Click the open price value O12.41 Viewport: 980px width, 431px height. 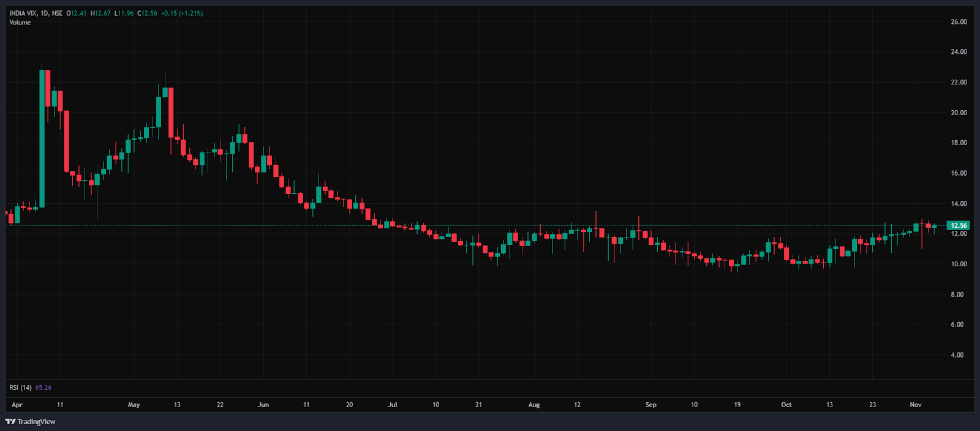coord(77,13)
